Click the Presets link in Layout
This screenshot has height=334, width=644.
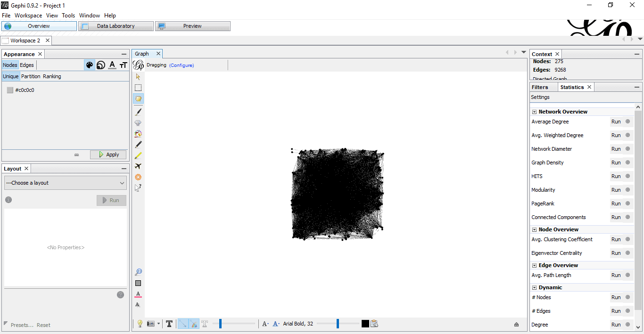tap(22, 325)
